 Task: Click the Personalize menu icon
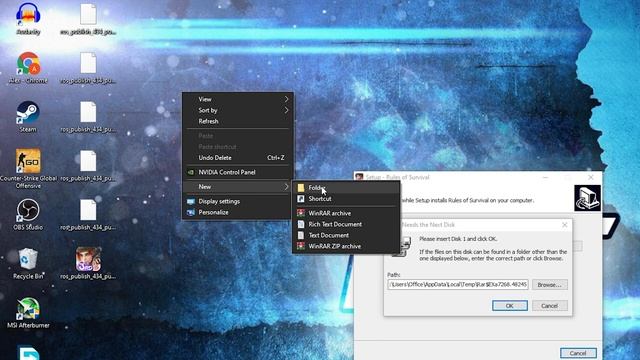[191, 212]
